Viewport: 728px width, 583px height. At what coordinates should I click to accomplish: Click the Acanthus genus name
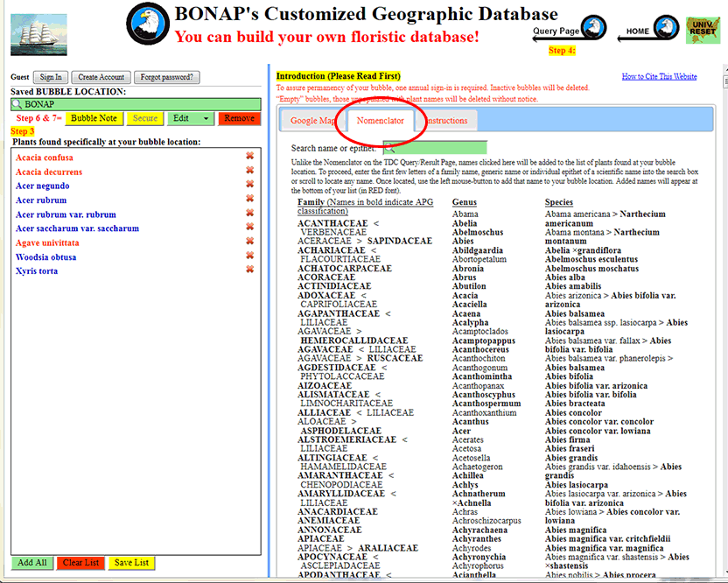click(471, 421)
